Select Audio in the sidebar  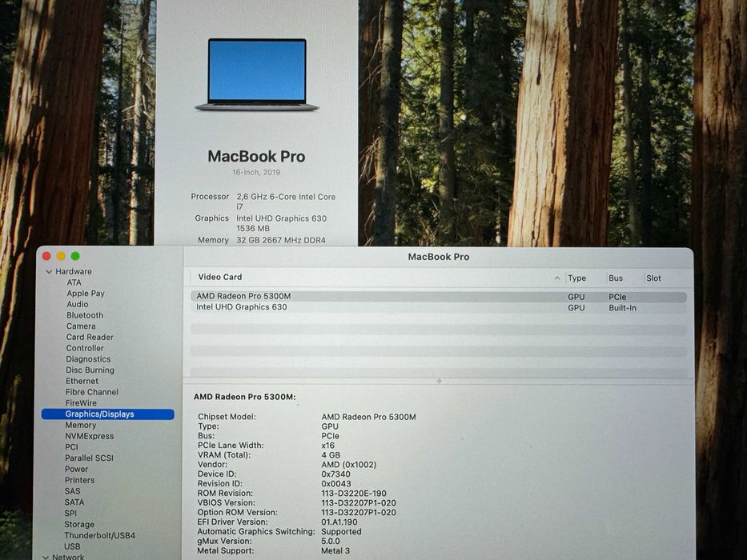77,304
